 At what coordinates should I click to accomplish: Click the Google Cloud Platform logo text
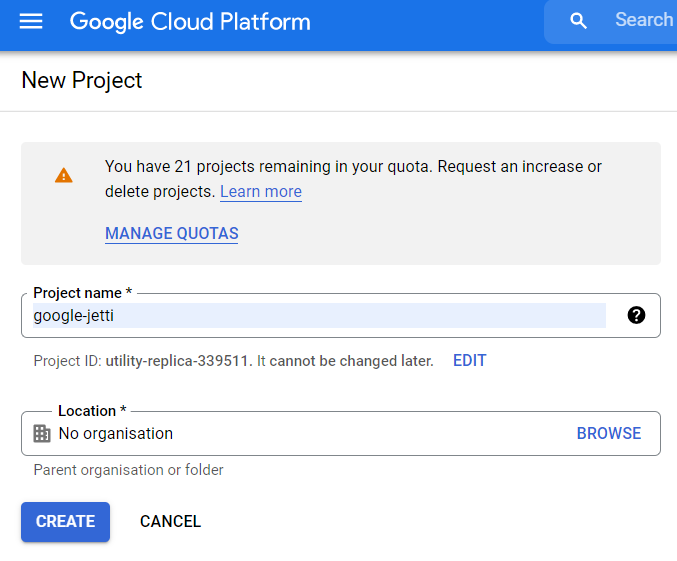tap(190, 22)
